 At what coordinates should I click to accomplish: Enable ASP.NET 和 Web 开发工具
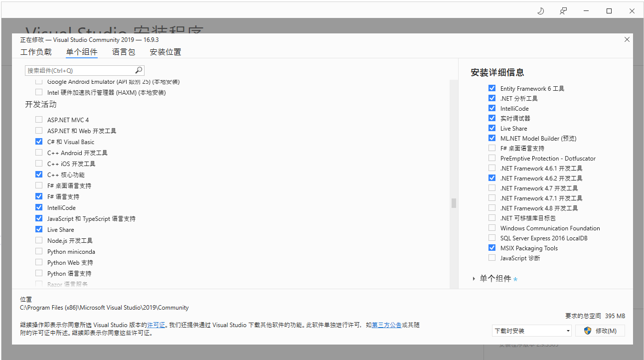click(x=39, y=131)
